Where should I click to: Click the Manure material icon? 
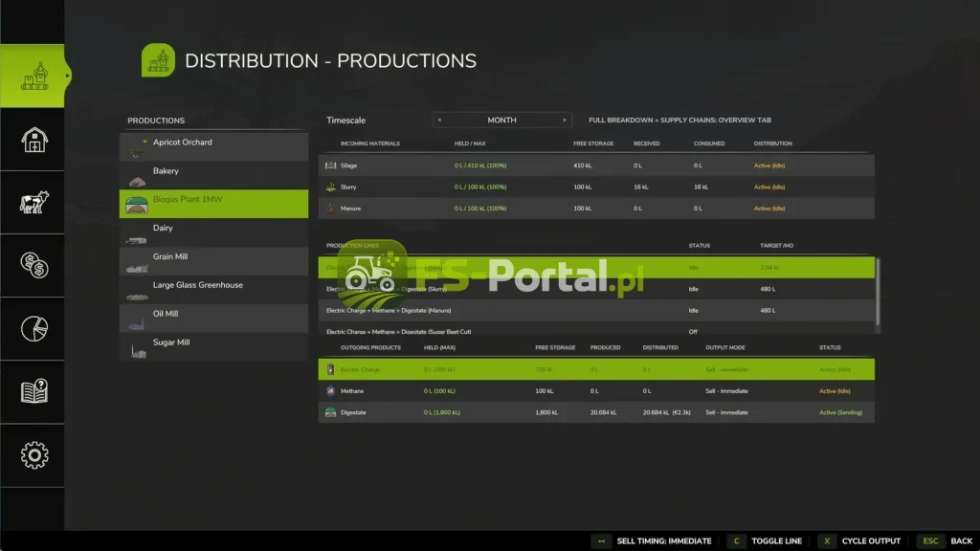point(330,208)
